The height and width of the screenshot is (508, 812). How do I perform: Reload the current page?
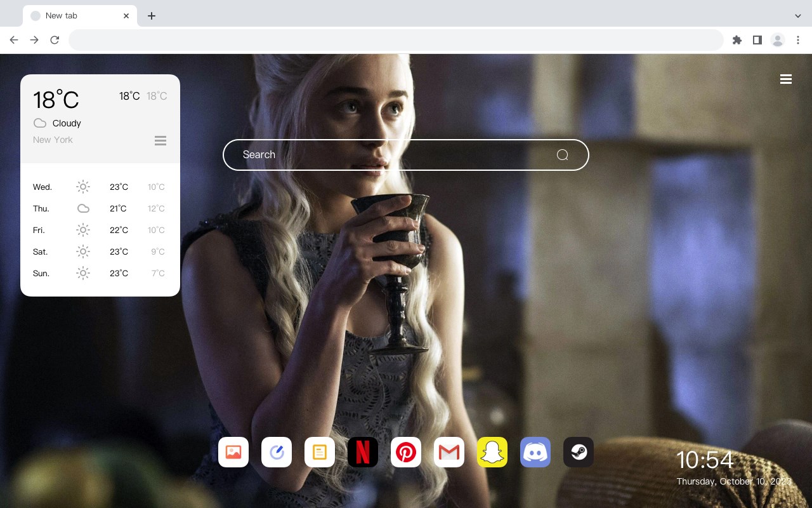[x=55, y=40]
